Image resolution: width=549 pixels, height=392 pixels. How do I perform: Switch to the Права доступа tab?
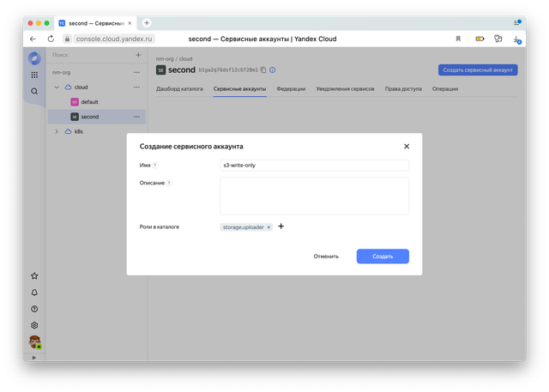[x=402, y=88]
